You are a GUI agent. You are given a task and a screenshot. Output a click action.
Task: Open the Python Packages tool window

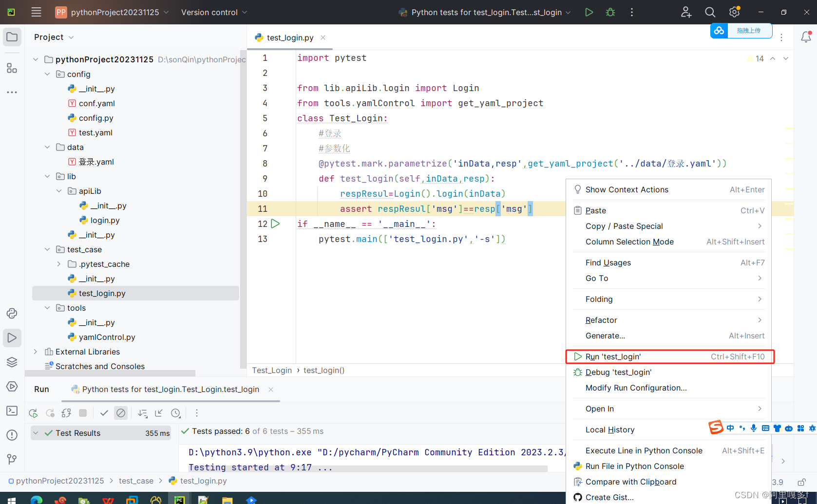[x=12, y=313]
